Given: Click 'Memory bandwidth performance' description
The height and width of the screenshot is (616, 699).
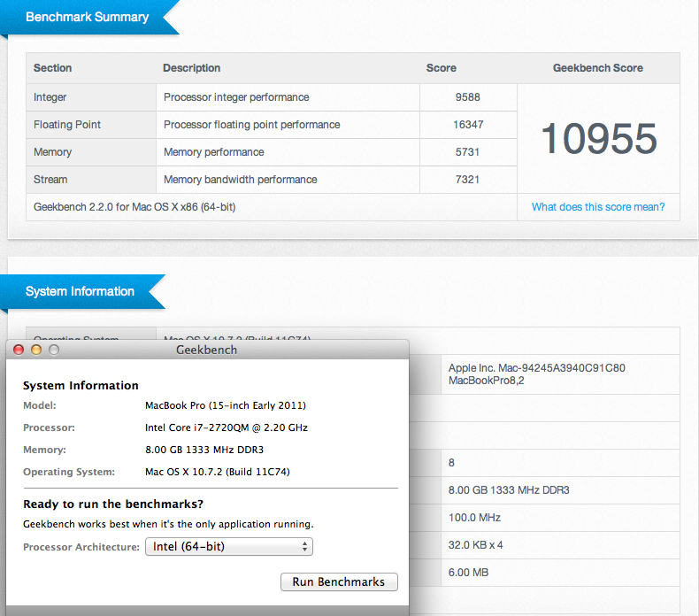Looking at the screenshot, I should click(241, 180).
